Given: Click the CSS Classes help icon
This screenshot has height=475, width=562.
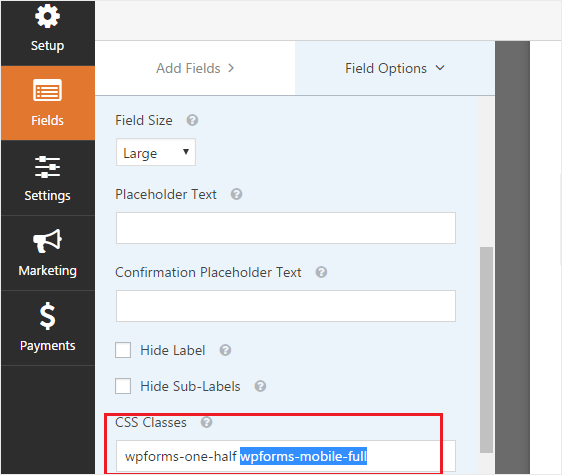Looking at the screenshot, I should pyautogui.click(x=206, y=422).
